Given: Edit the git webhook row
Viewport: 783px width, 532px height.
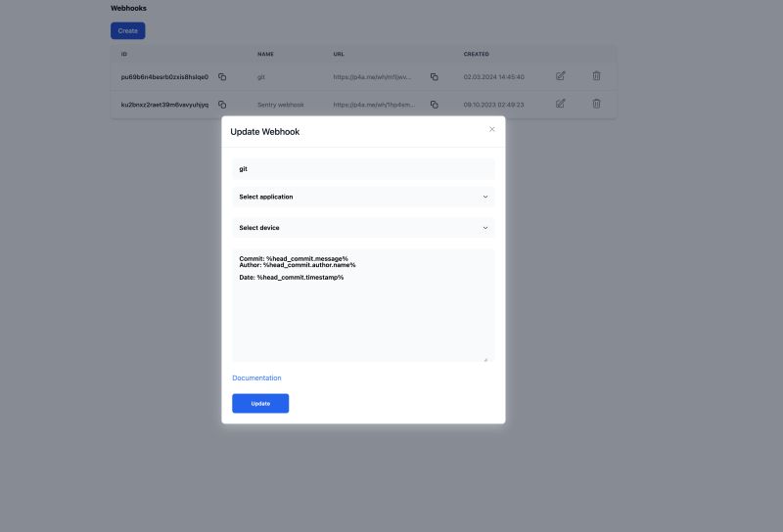Looking at the screenshot, I should (560, 76).
